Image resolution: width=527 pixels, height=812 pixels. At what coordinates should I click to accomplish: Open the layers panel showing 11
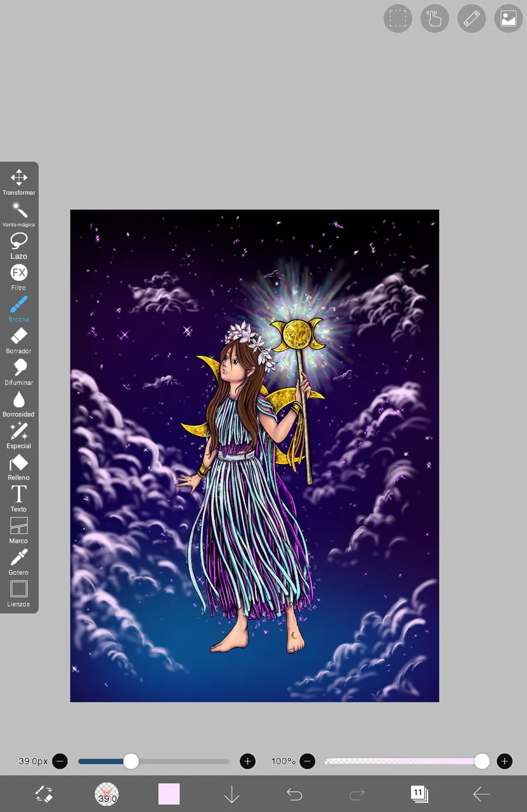[419, 794]
